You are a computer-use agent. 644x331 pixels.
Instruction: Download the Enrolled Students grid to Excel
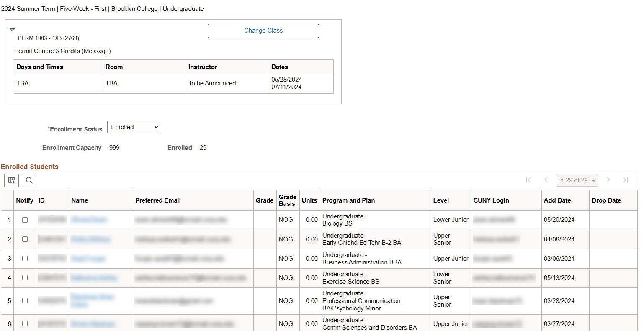pyautogui.click(x=11, y=180)
